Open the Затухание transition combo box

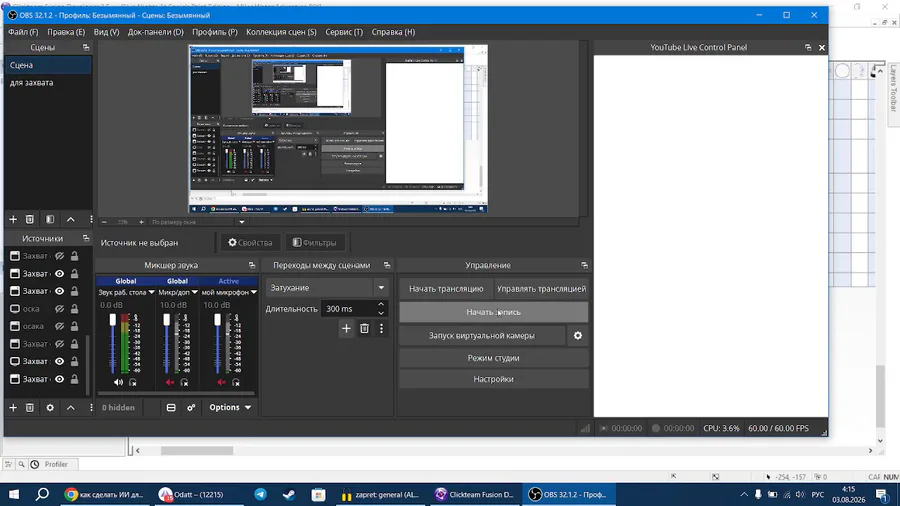tap(327, 287)
